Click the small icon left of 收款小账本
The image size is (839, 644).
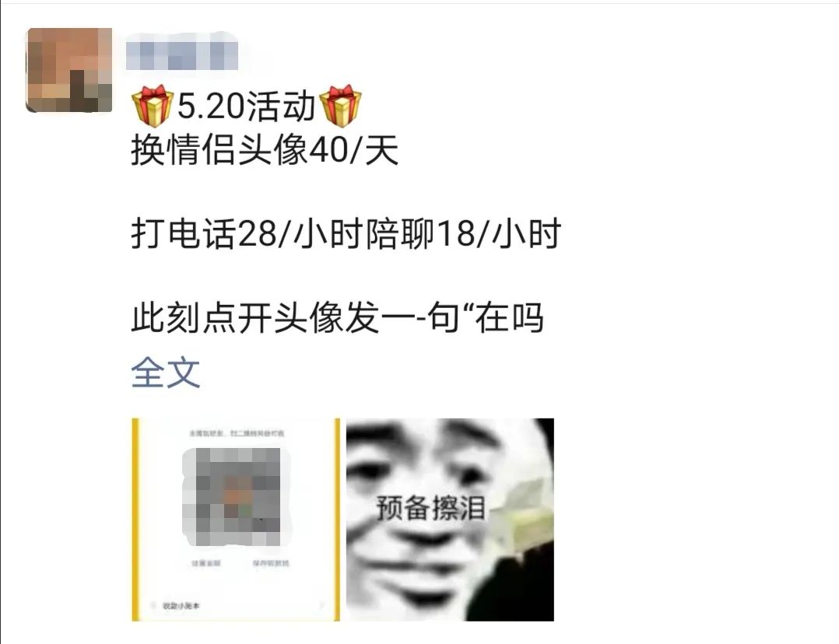pyautogui.click(x=153, y=605)
